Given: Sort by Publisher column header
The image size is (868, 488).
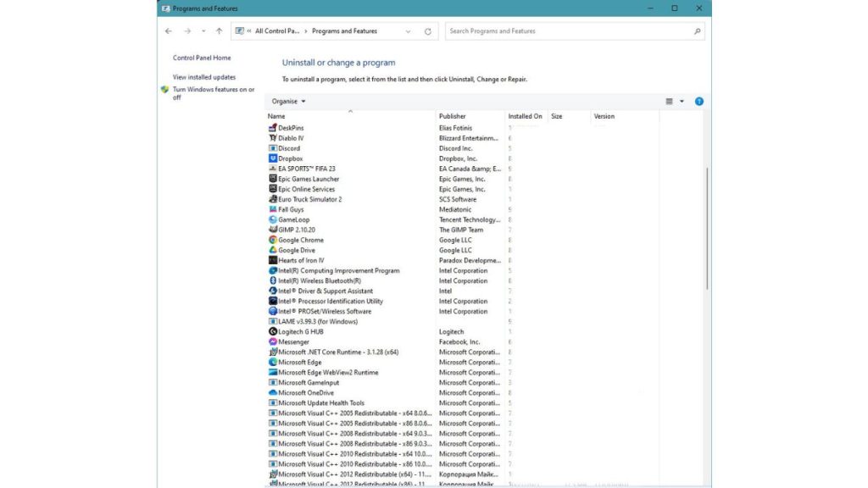Looking at the screenshot, I should pos(470,116).
